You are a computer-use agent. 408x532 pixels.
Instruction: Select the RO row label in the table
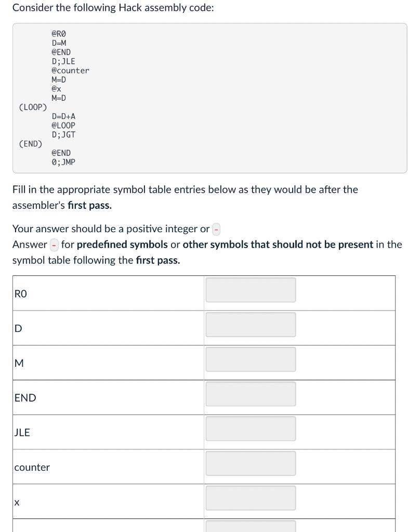(x=21, y=293)
